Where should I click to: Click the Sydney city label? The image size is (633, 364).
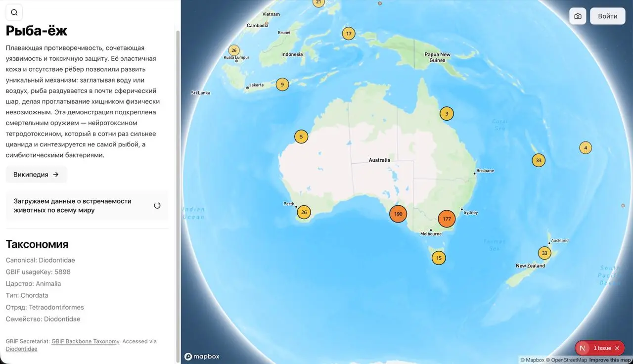tap(471, 213)
